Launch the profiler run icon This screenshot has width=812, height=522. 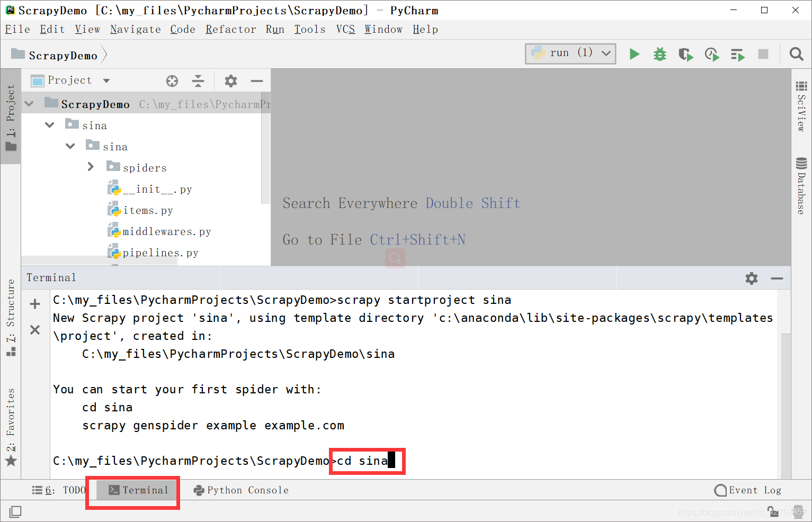711,54
